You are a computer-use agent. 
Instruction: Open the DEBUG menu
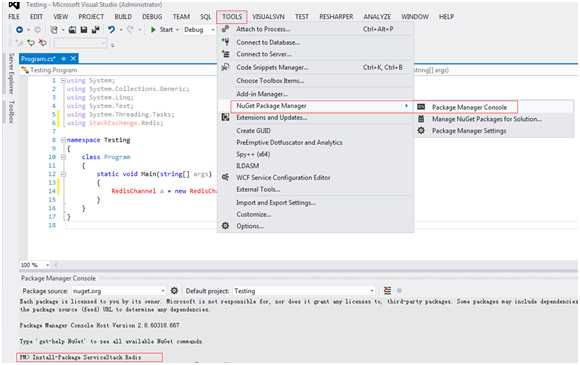[x=152, y=17]
